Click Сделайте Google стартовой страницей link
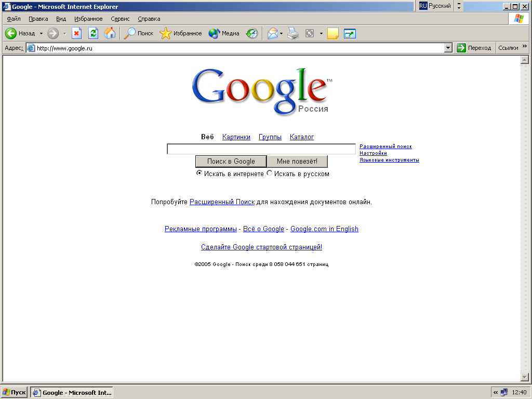 coord(262,247)
